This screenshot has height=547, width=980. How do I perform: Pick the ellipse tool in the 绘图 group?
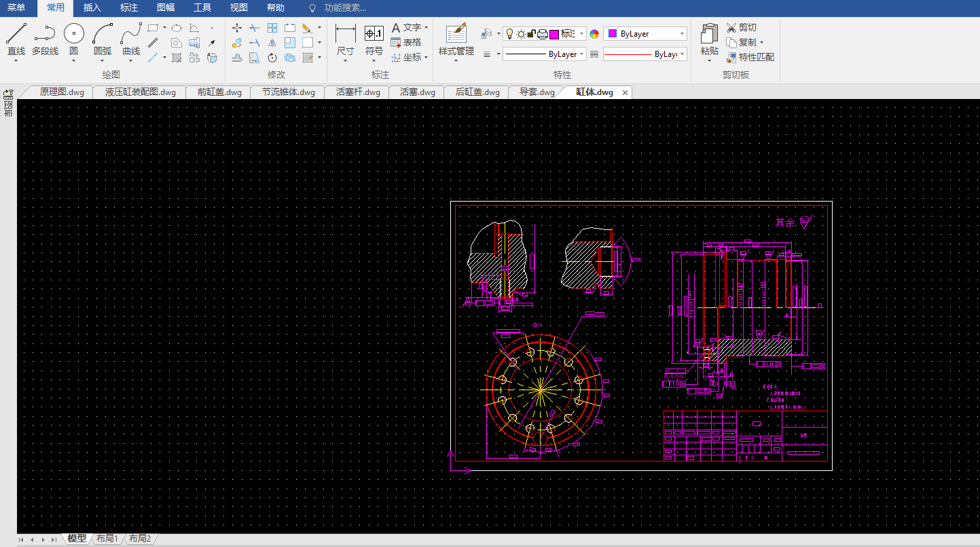coord(176,28)
